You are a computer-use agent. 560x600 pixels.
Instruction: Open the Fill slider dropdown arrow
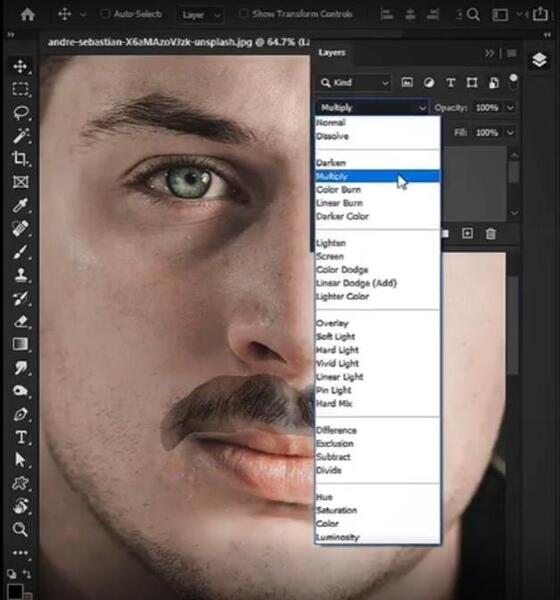tap(510, 132)
